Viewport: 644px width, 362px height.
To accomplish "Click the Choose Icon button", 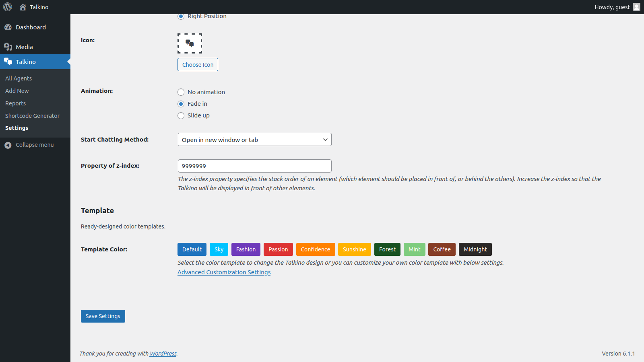I will (x=198, y=65).
